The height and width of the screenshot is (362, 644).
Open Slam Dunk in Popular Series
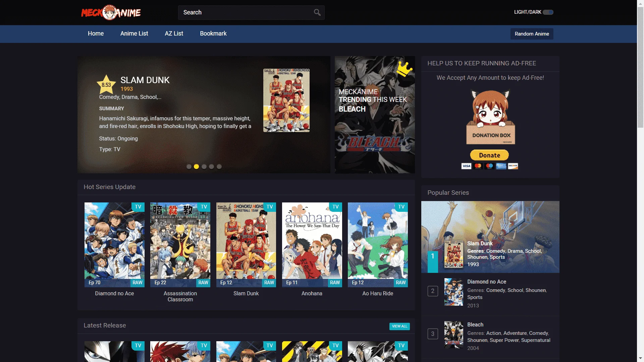click(480, 243)
